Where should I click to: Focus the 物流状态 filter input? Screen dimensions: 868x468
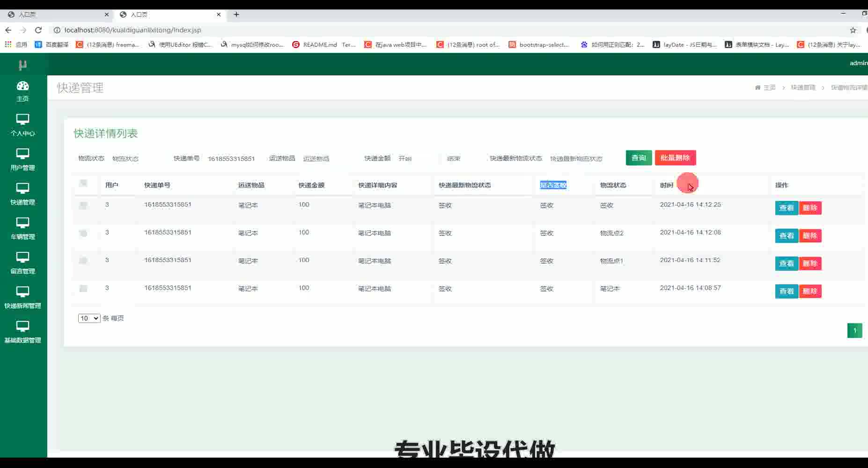coord(138,159)
